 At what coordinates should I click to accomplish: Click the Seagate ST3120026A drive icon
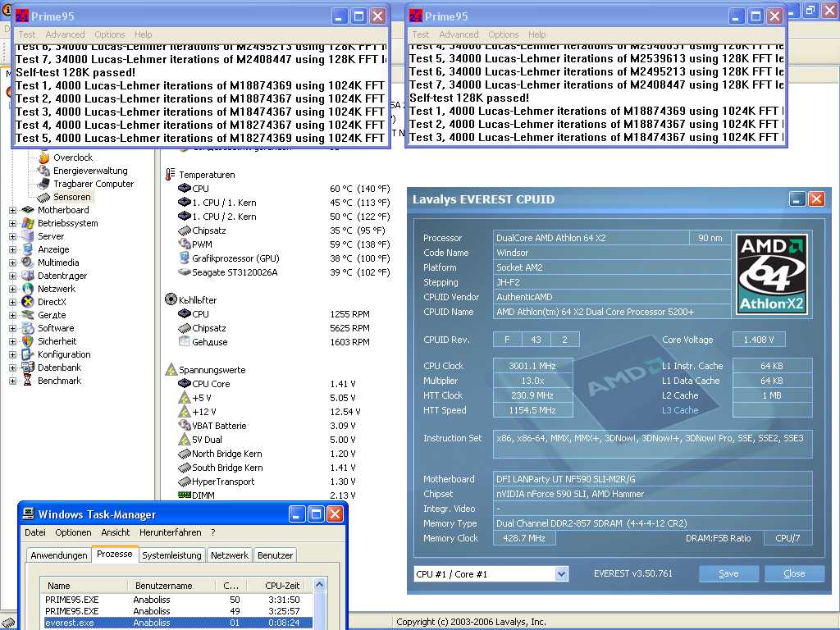point(185,272)
